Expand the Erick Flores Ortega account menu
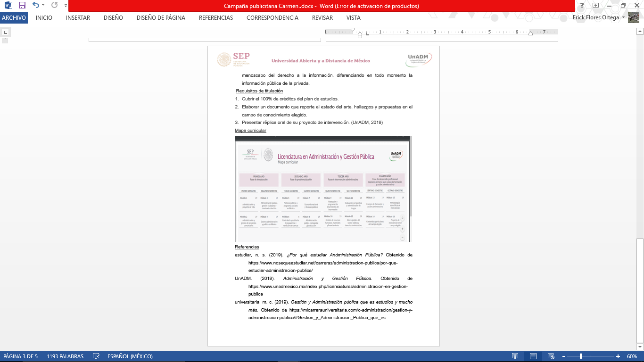Viewport: 644px width, 362px height. tap(624, 18)
